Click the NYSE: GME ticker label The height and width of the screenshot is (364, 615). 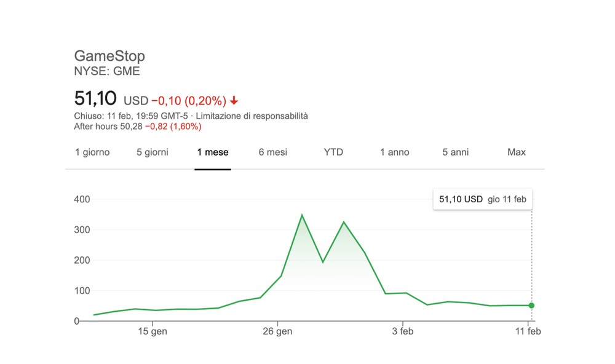click(106, 71)
